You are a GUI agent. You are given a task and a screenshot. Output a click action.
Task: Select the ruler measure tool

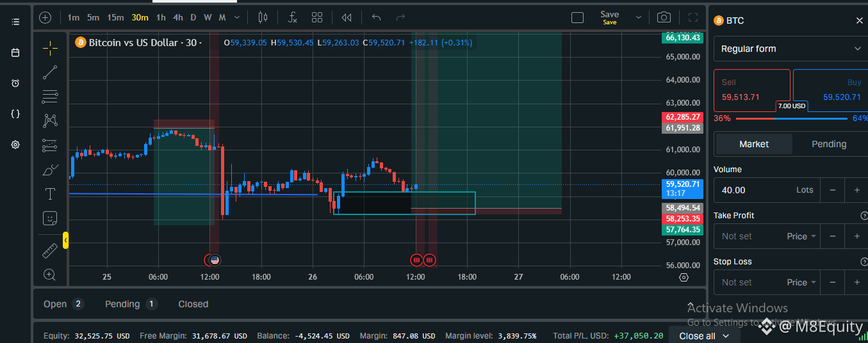pyautogui.click(x=50, y=250)
